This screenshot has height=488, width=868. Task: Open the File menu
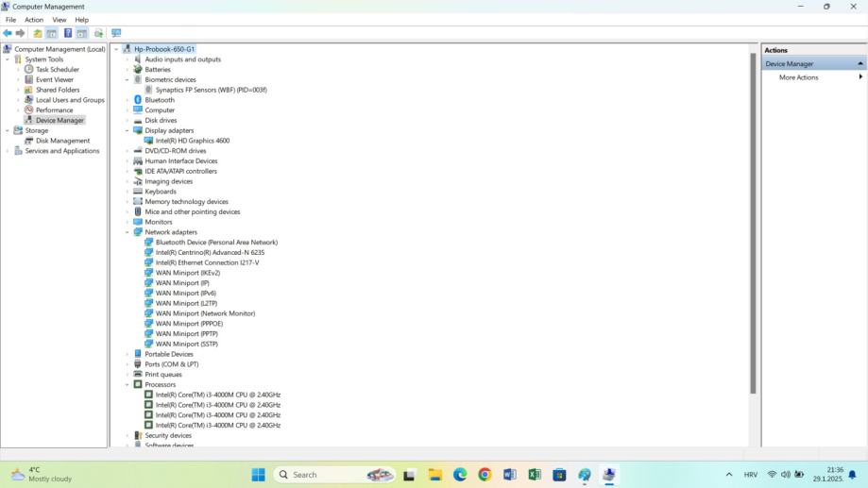tap(10, 20)
